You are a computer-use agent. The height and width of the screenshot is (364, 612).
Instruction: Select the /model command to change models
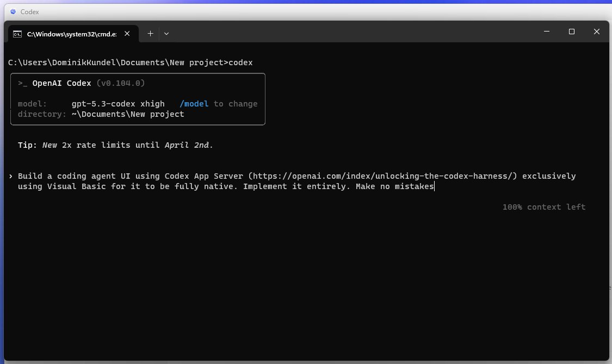194,103
